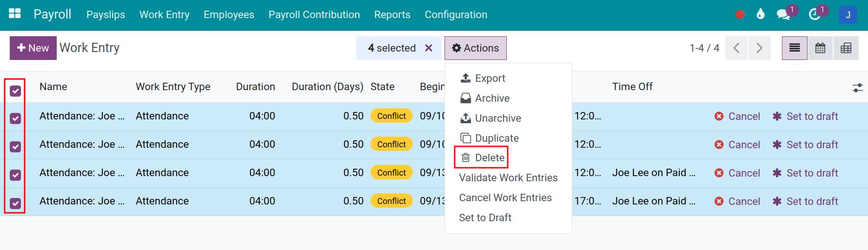Uncheck the second Attendance row checkbox

(15, 147)
